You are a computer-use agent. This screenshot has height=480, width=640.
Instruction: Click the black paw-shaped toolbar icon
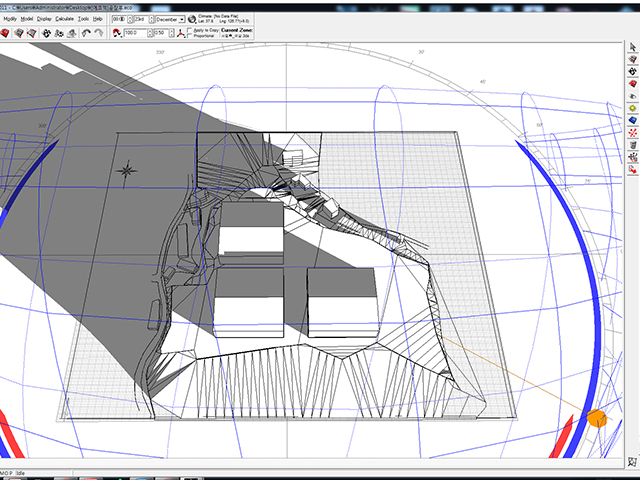[x=46, y=33]
